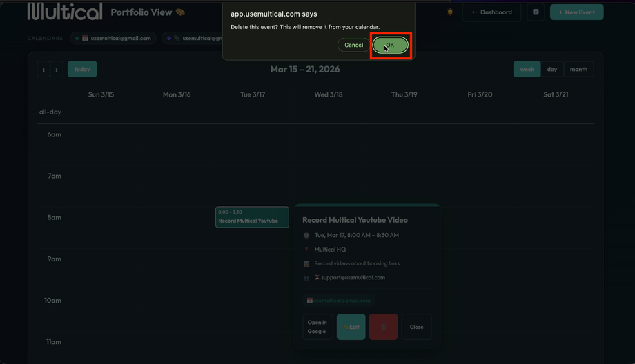
Task: Click the 9am time label
Action: [55, 259]
